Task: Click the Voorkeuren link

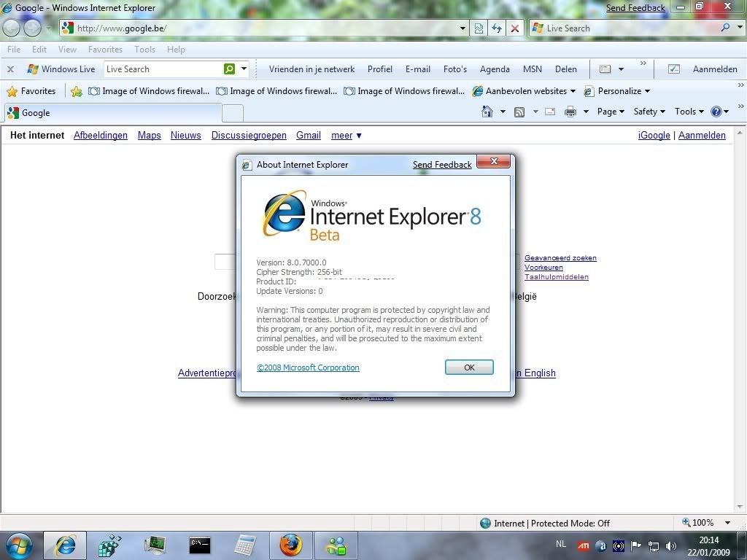Action: point(543,267)
